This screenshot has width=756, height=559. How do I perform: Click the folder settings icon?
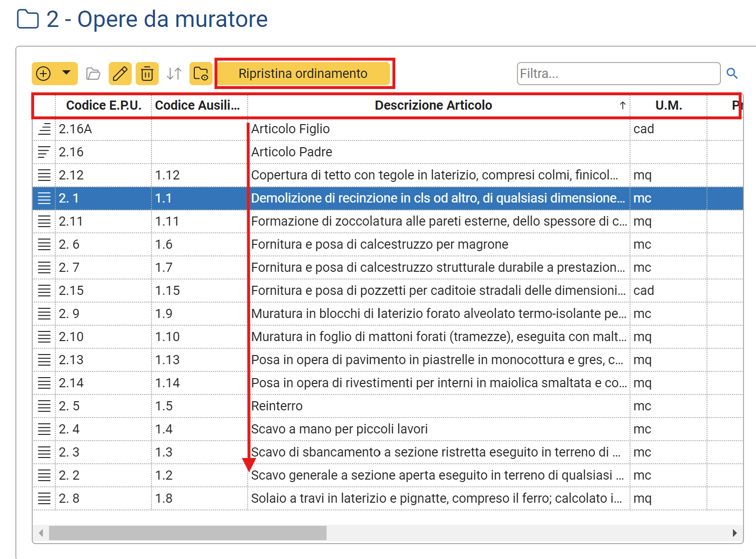(x=201, y=74)
